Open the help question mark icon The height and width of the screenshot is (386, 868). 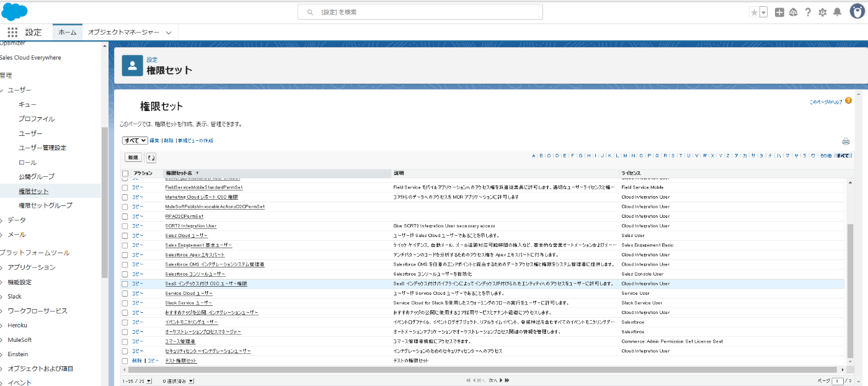808,12
